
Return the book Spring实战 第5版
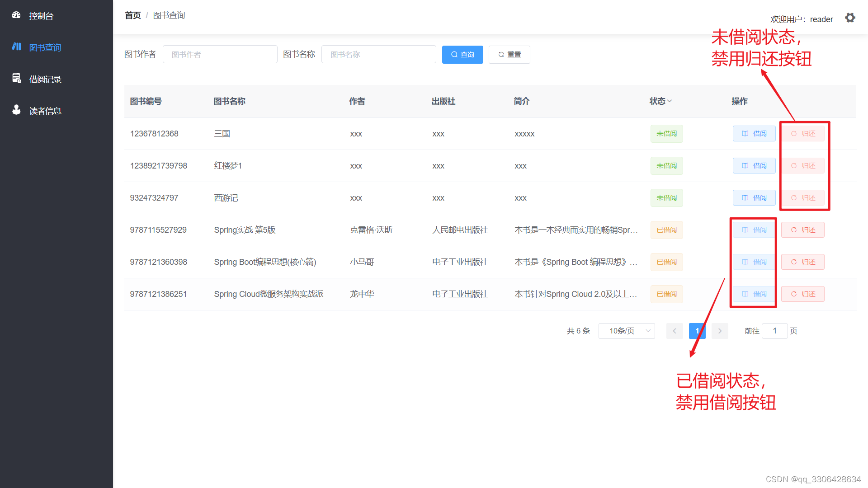point(803,230)
